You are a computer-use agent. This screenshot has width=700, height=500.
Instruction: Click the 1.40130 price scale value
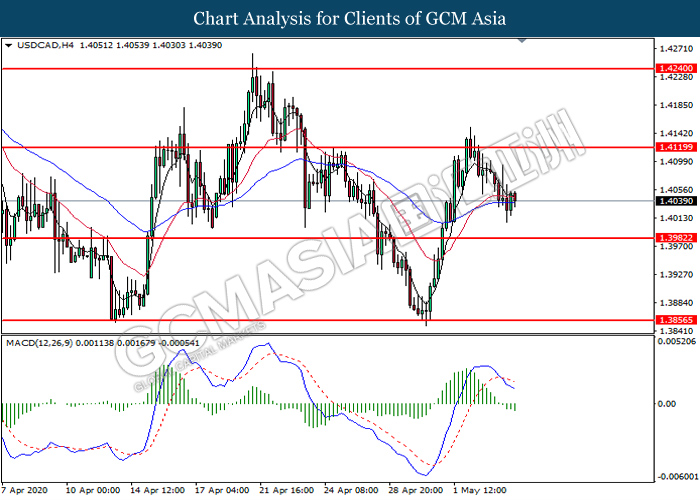coord(677,218)
